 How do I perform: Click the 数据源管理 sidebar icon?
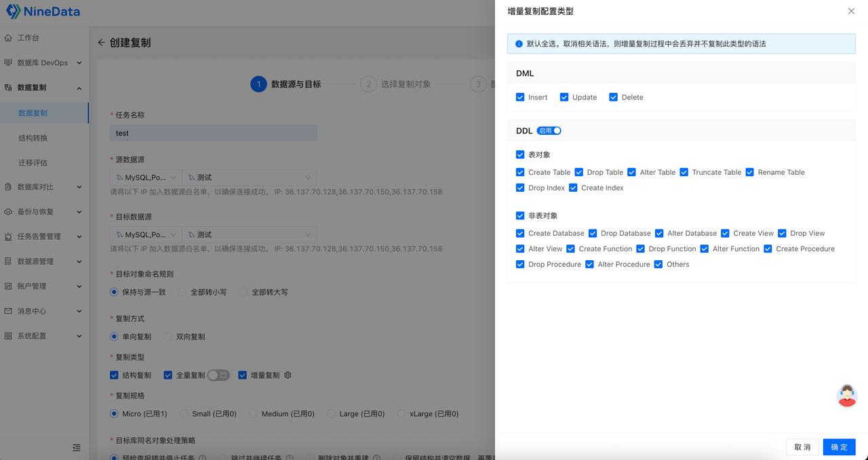8,262
